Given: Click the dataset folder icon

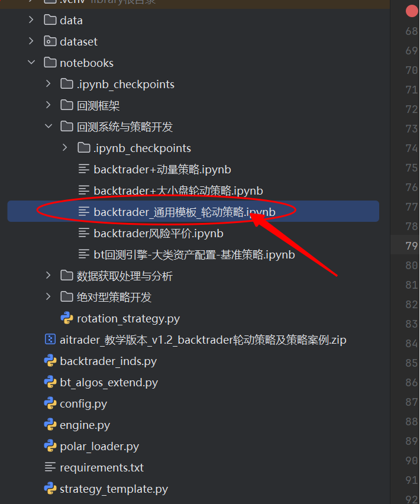Looking at the screenshot, I should click(50, 41).
